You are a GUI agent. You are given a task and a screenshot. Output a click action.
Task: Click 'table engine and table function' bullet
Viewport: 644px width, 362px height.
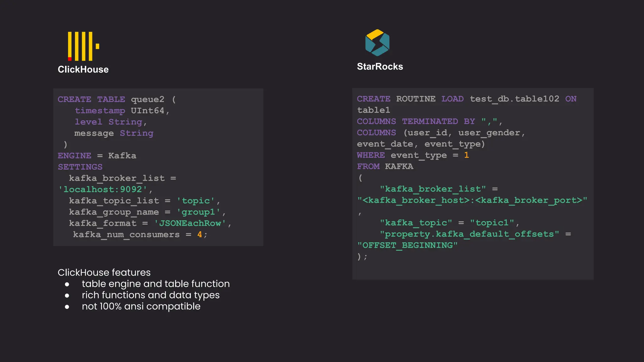156,284
